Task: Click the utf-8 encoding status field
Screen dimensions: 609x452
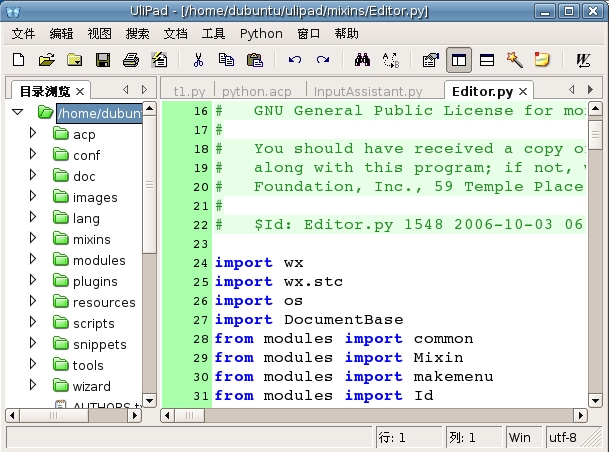Action: 562,437
